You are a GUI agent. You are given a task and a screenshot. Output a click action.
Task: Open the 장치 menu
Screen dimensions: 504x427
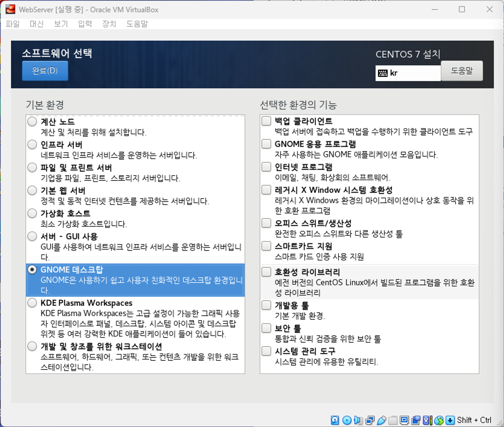(x=109, y=24)
